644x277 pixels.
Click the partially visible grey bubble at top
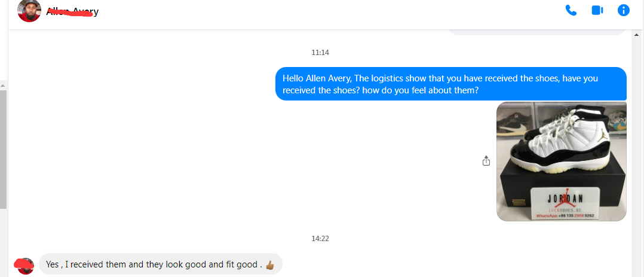tap(537, 32)
